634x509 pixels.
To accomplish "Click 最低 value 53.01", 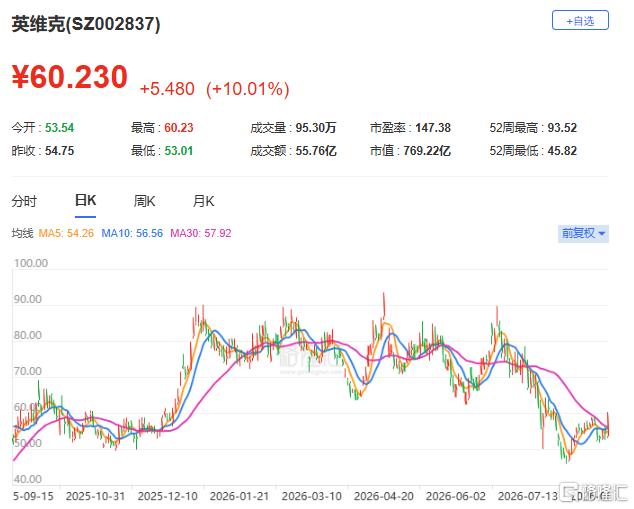I will point(179,151).
